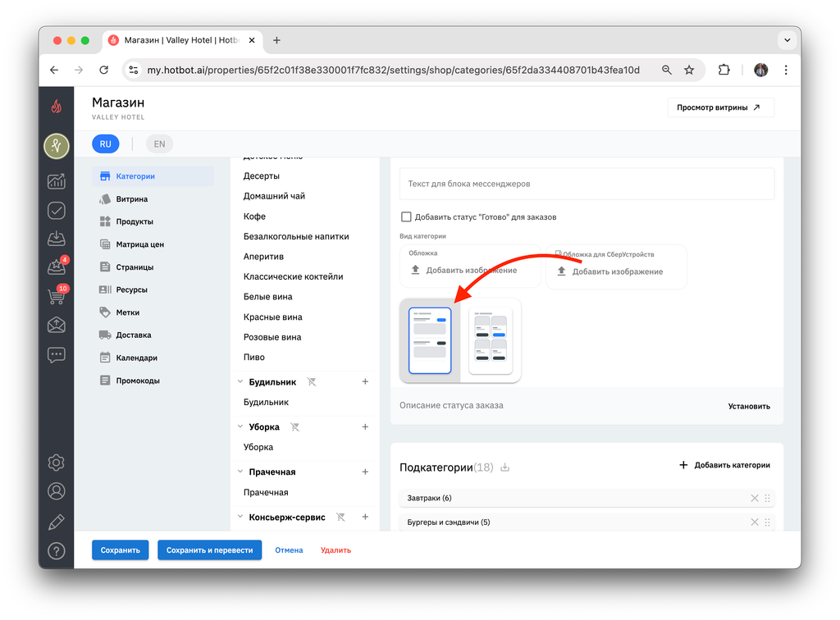Add a subcategory to Уборка with plus
Viewport: 840px width, 620px height.
coord(365,426)
